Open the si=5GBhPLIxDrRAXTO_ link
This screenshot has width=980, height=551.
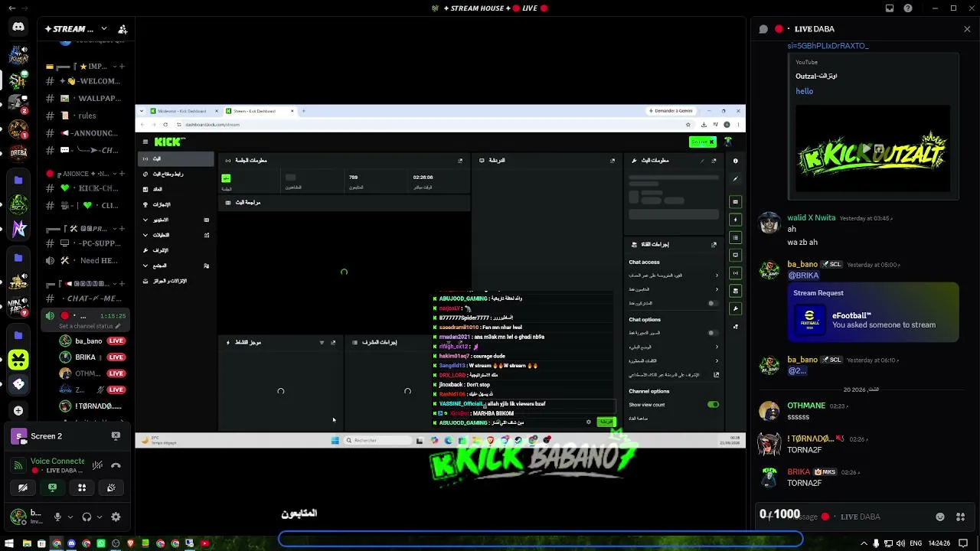828,46
